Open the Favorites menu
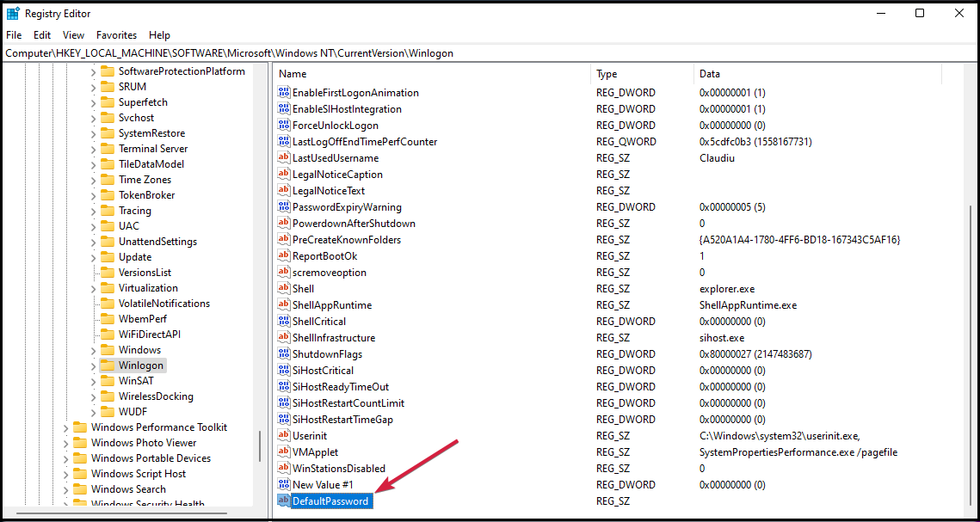980x522 pixels. 116,35
